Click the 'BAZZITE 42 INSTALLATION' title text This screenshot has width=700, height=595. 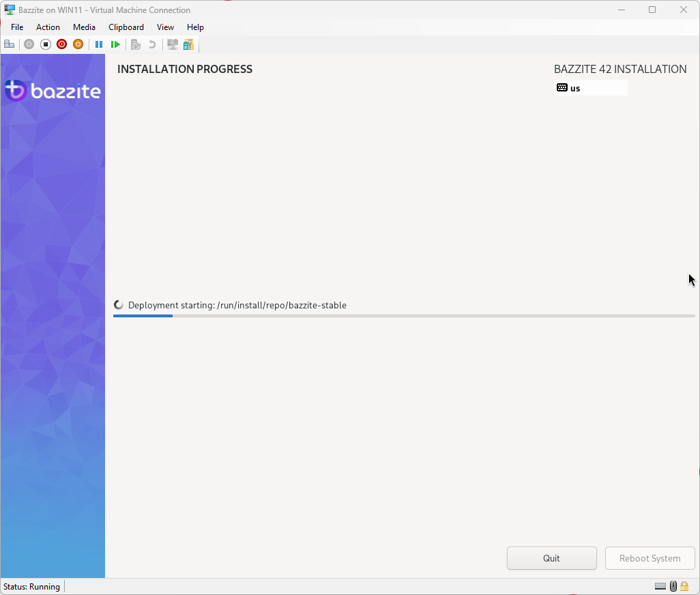click(x=620, y=69)
